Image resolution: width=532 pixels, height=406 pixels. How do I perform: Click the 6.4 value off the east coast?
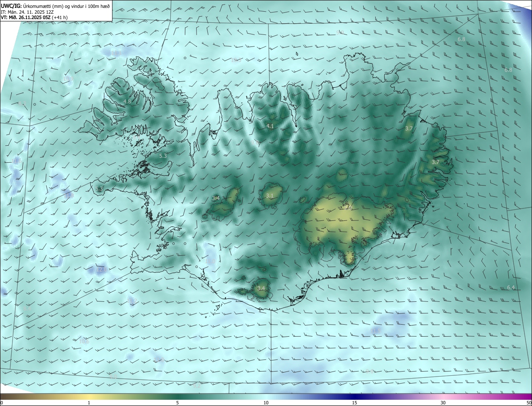tap(511, 288)
